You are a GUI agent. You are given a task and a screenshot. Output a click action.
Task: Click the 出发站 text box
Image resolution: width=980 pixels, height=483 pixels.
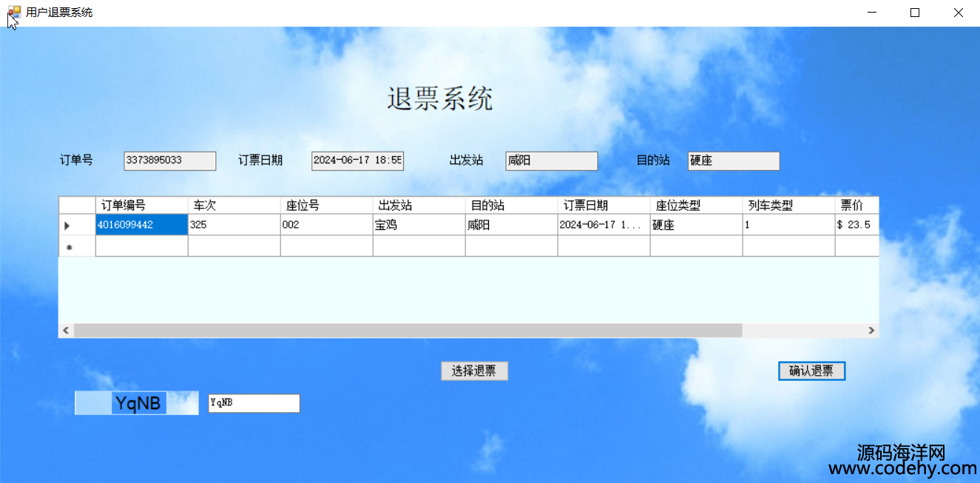coord(551,161)
